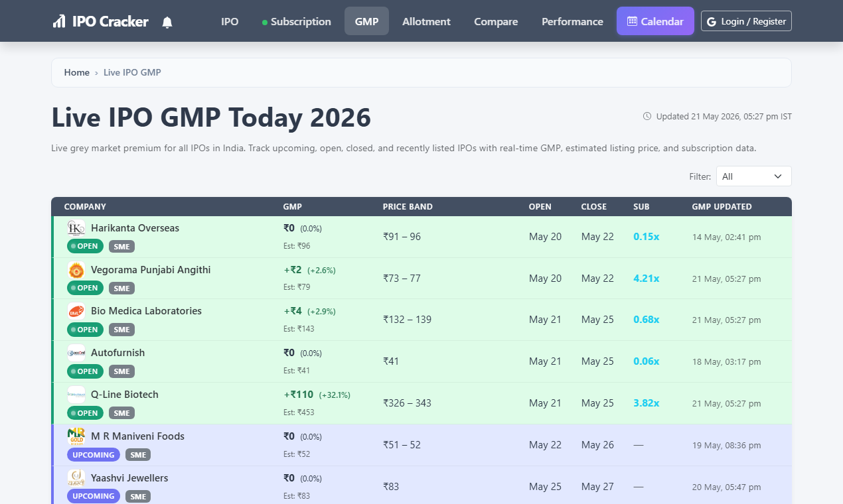Open the Compare tab
Image resolution: width=843 pixels, height=504 pixels.
(496, 21)
